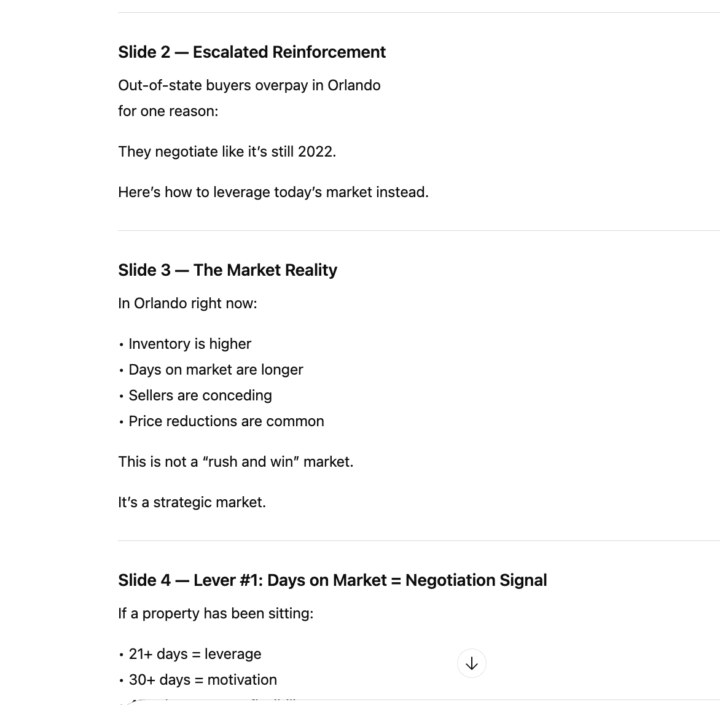Click the bullet "Days on market are longer"
Image resolution: width=720 pixels, height=705 pixels.
pos(215,370)
